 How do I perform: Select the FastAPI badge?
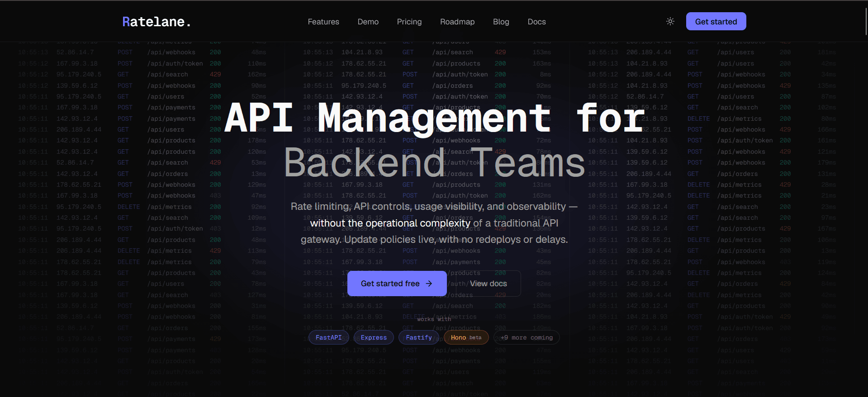tap(329, 337)
